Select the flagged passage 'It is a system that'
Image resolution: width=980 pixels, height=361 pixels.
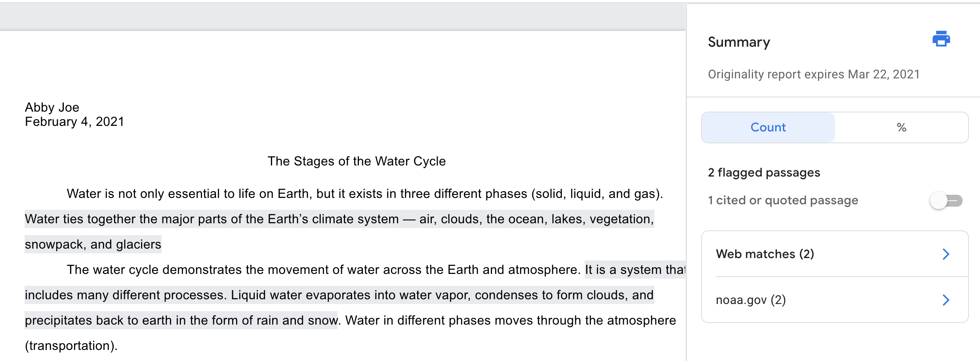tap(635, 270)
